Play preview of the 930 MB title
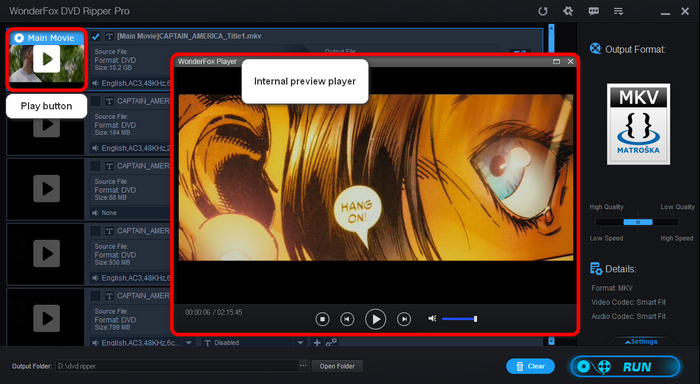Image resolution: width=700 pixels, height=384 pixels. [46, 253]
